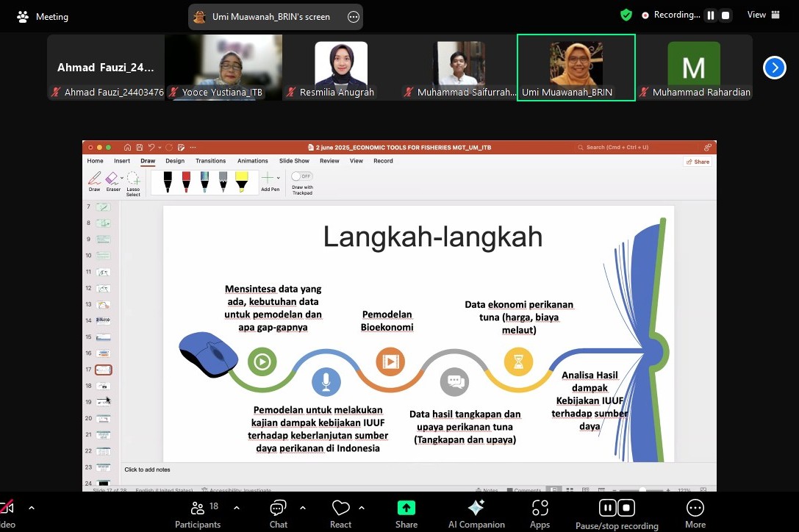Screen dimensions: 799x532
Task: Pause the recording from the top bar
Action: click(x=711, y=15)
